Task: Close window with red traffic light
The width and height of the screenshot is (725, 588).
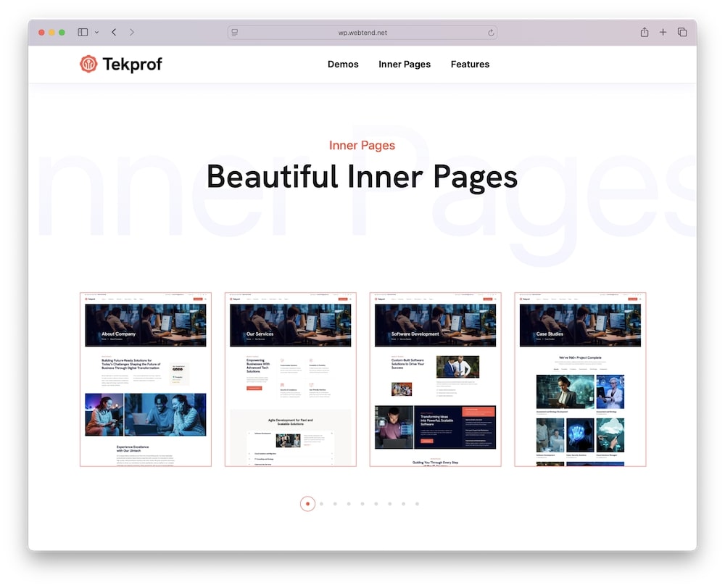Action: [41, 33]
